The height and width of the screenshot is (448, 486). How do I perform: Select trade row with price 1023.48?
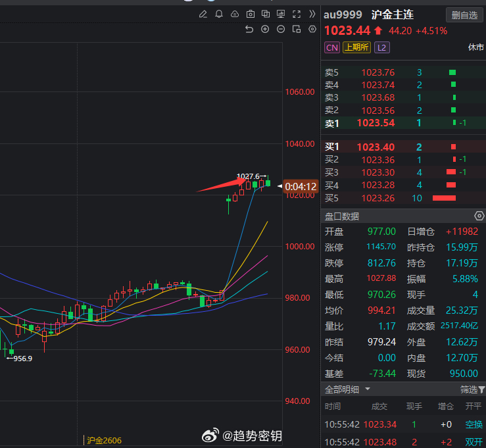point(403,442)
